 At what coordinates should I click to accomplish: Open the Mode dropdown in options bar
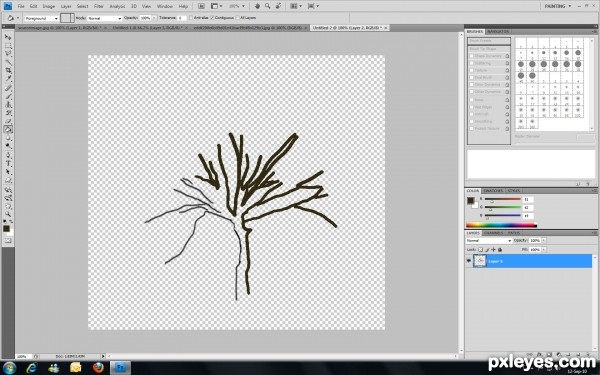[104, 18]
